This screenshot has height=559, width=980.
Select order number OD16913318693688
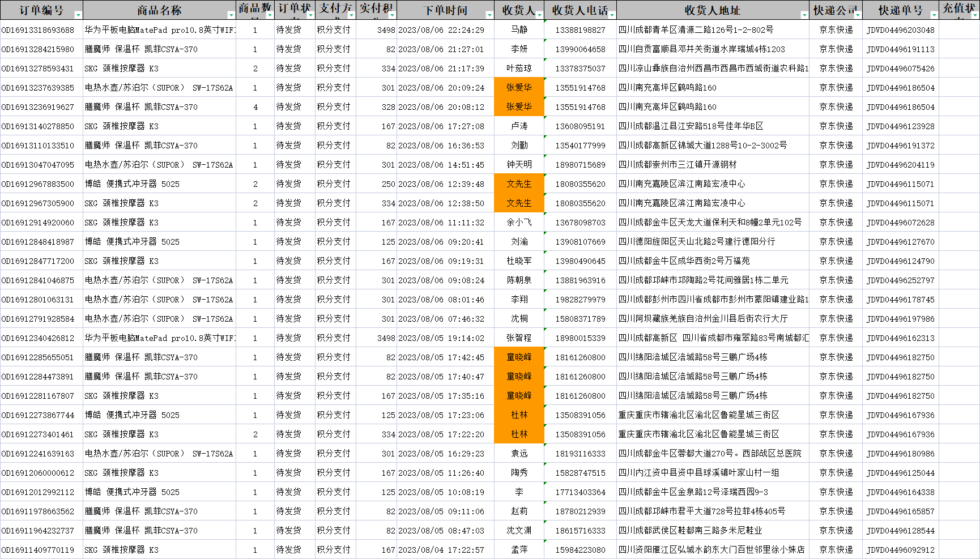[x=38, y=30]
